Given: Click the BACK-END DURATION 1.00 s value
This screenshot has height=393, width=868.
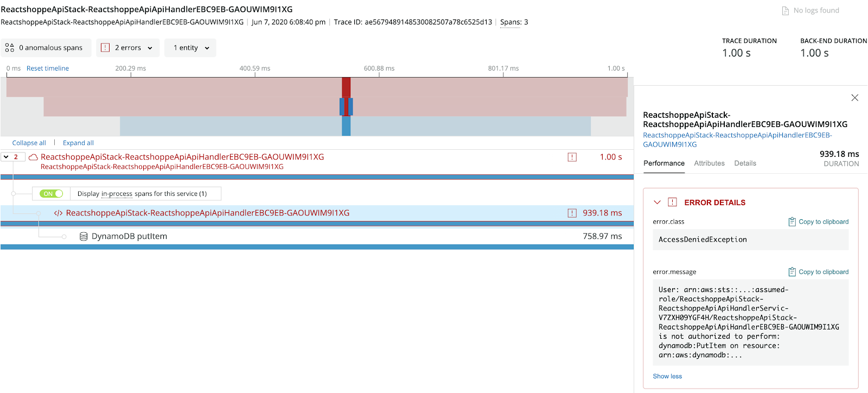Looking at the screenshot, I should [x=814, y=53].
